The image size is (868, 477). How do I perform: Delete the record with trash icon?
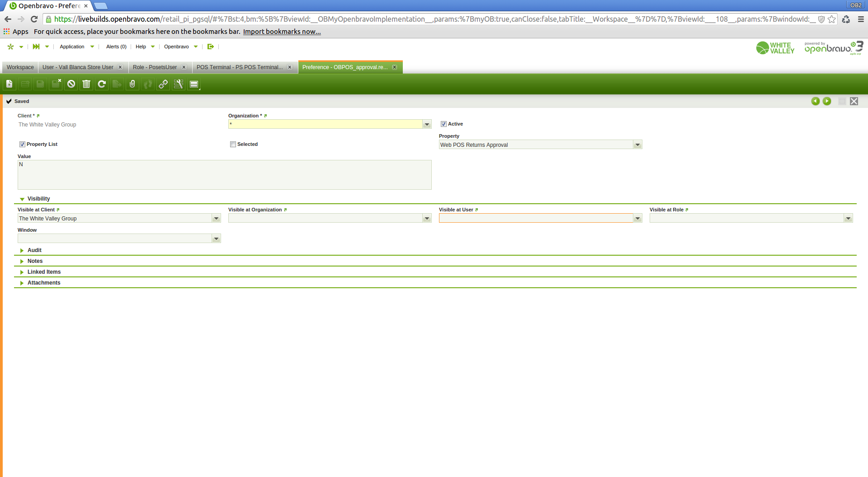(86, 84)
